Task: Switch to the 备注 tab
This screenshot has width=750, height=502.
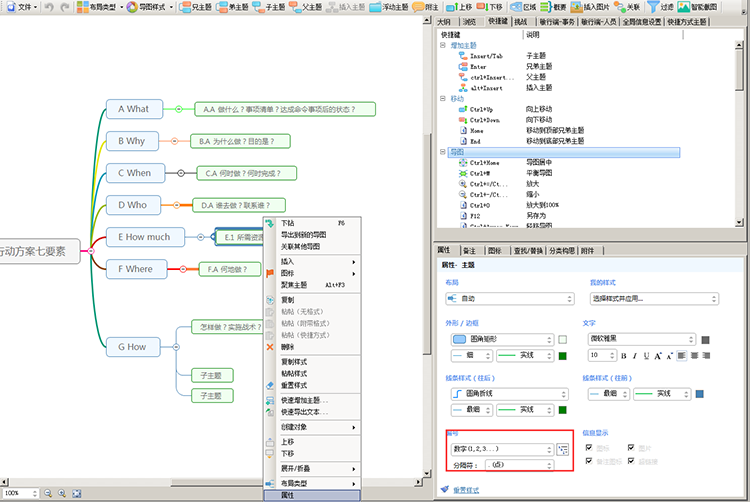Action: [x=468, y=250]
